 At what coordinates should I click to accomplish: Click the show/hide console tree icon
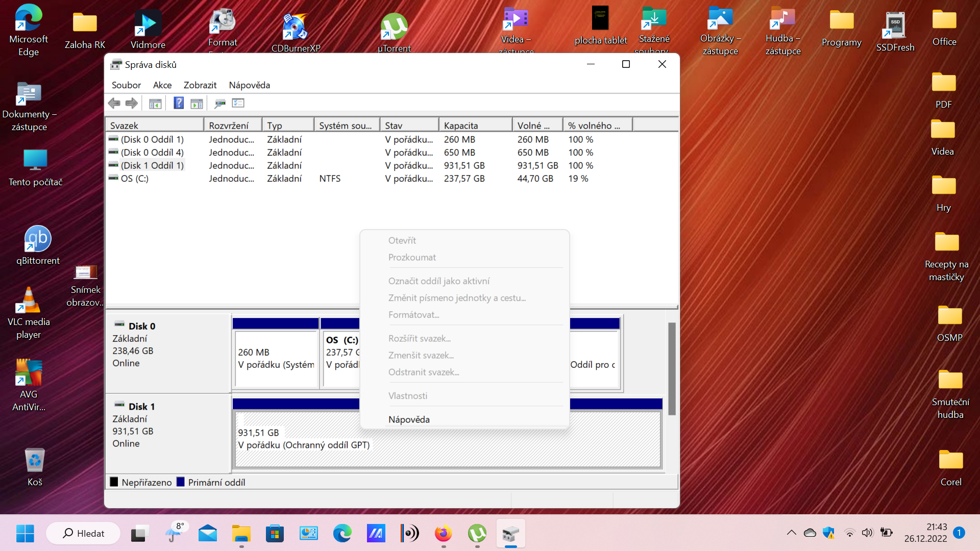point(155,103)
